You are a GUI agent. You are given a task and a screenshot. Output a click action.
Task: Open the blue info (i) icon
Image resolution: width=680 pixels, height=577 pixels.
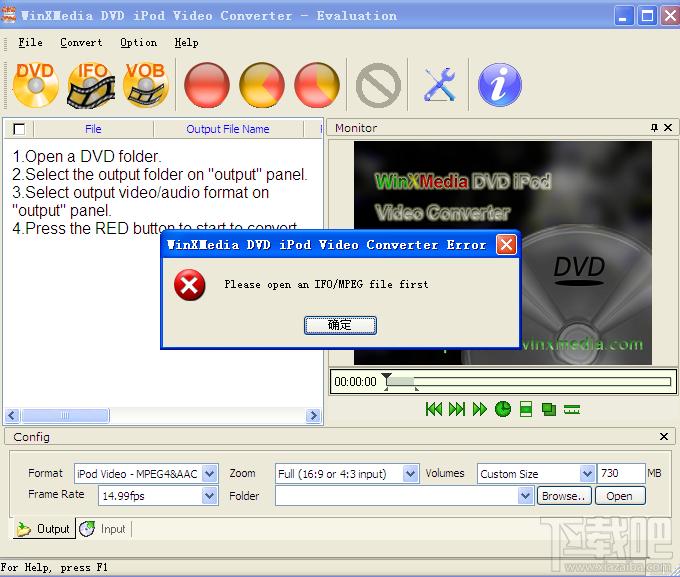pos(500,85)
